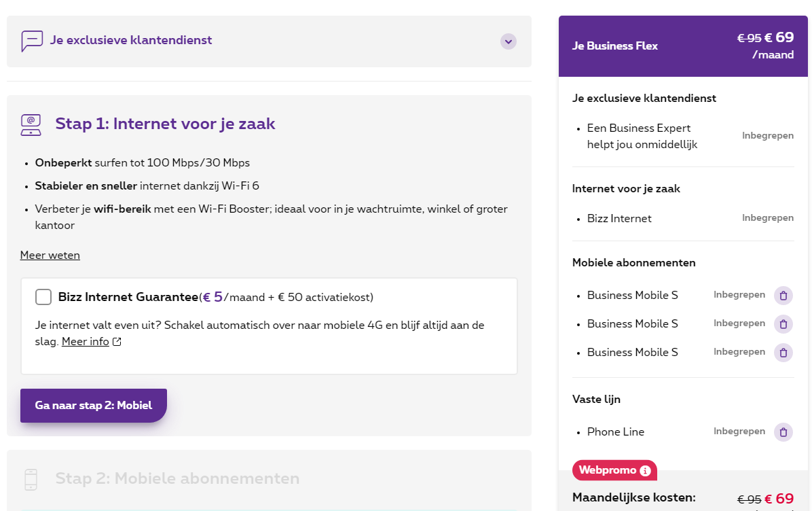Screen dimensions: 812x511
Task: Open the Meer weten link
Action: (50, 255)
